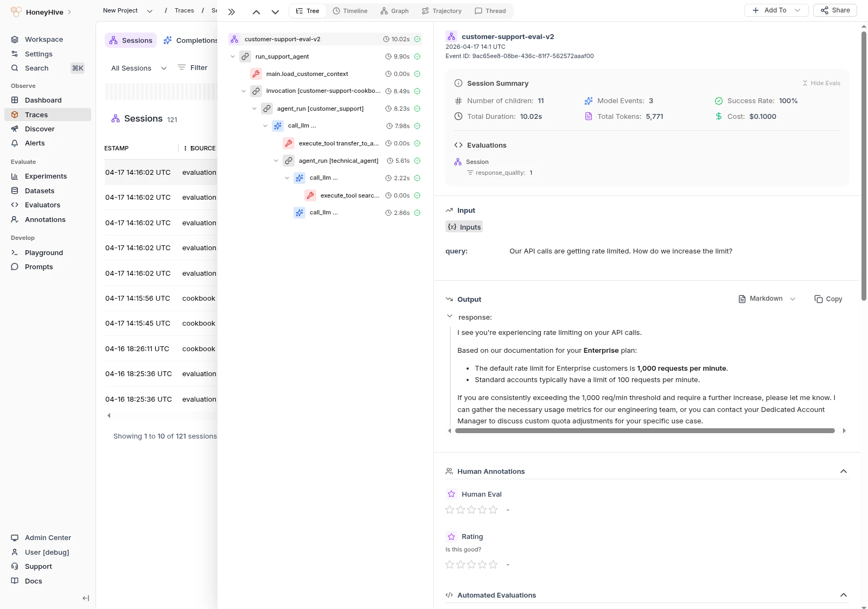Viewport: 868px width, 609px height.
Task: Hide the Evals in Session Summary
Action: (821, 83)
